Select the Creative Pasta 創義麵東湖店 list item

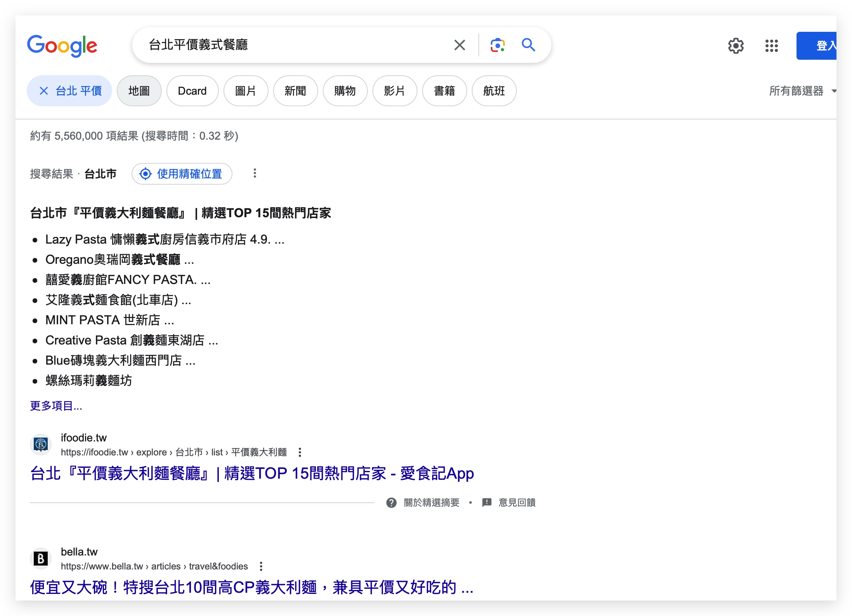click(132, 340)
